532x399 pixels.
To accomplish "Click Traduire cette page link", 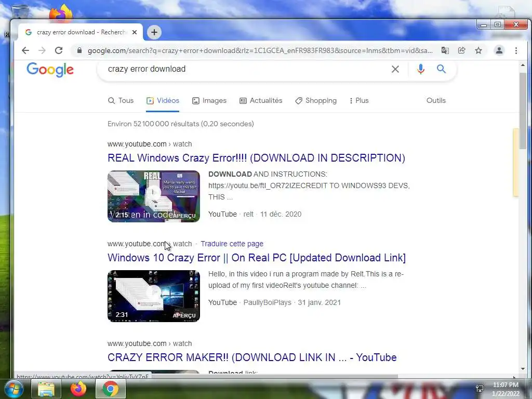I will click(x=232, y=244).
